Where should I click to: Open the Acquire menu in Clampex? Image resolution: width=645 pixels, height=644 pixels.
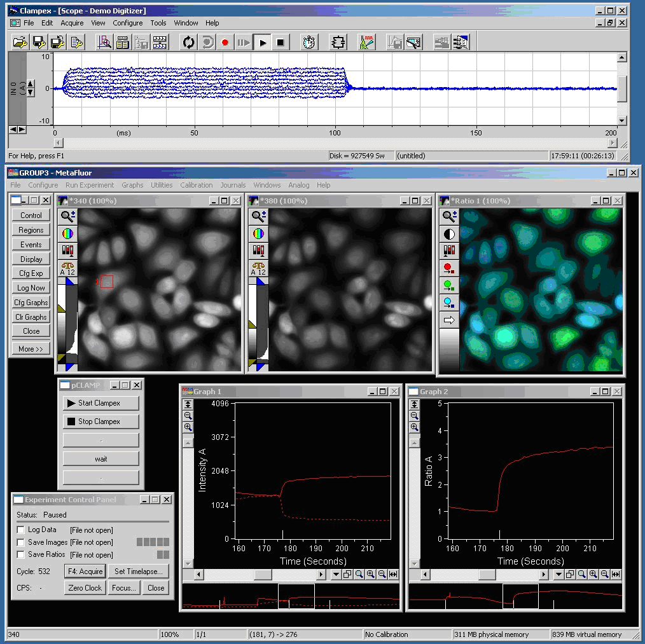pyautogui.click(x=72, y=23)
